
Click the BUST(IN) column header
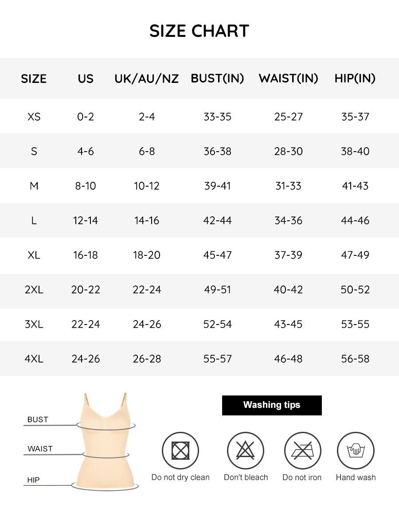(x=217, y=78)
